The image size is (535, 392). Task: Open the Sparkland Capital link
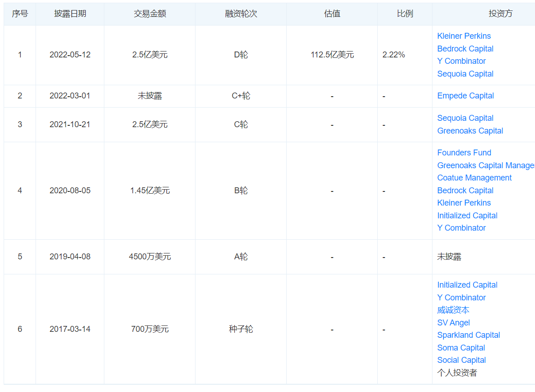click(x=468, y=335)
